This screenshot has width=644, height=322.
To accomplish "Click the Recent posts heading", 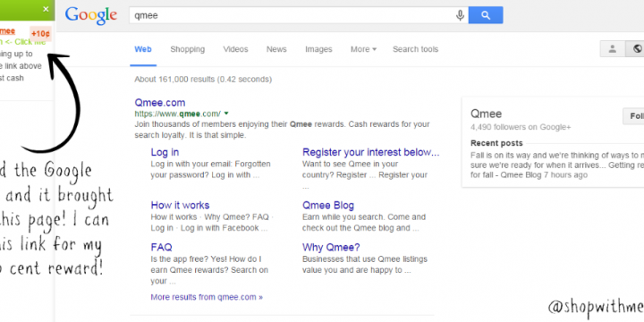I will point(496,143).
